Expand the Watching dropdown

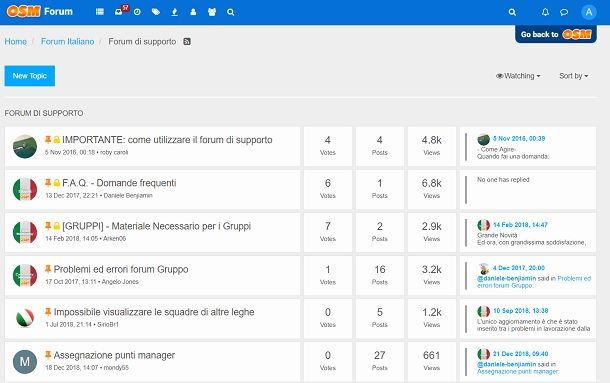tap(518, 76)
